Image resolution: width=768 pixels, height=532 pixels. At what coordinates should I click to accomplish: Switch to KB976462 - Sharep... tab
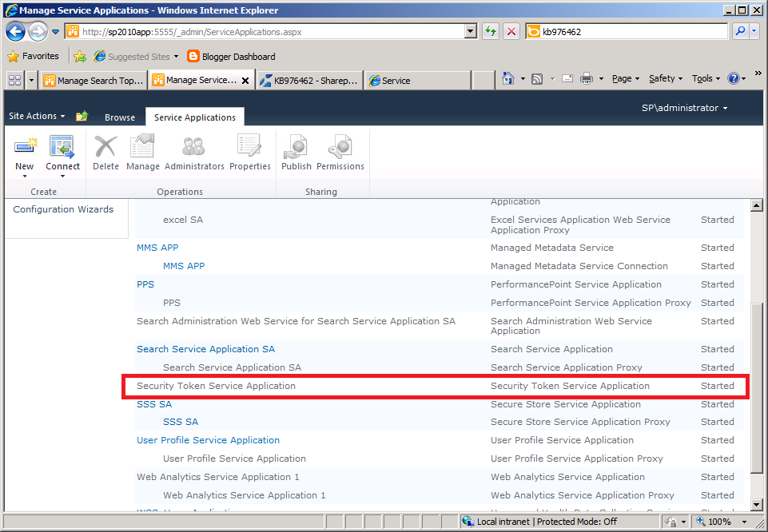pyautogui.click(x=309, y=80)
